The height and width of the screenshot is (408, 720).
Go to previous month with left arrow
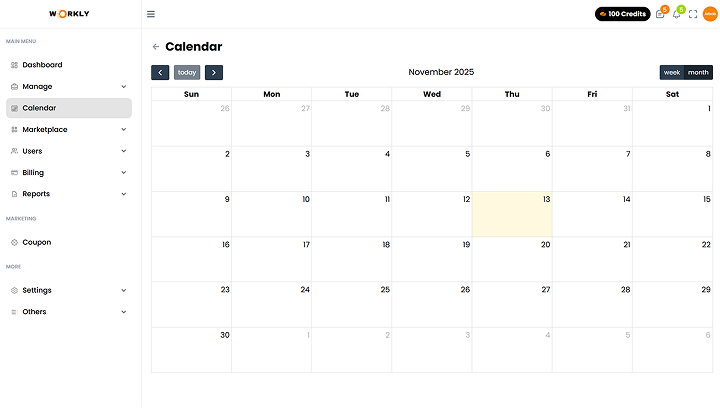click(x=160, y=72)
